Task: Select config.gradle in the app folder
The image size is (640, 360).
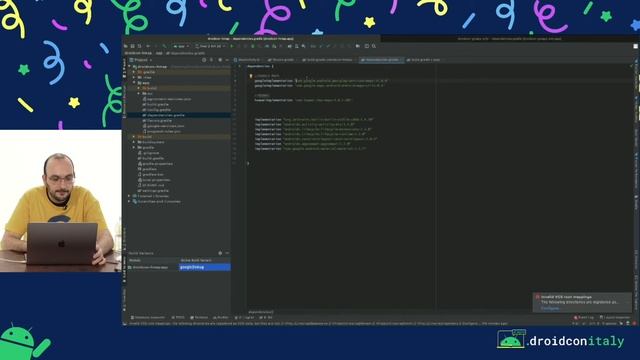Action: pyautogui.click(x=158, y=110)
